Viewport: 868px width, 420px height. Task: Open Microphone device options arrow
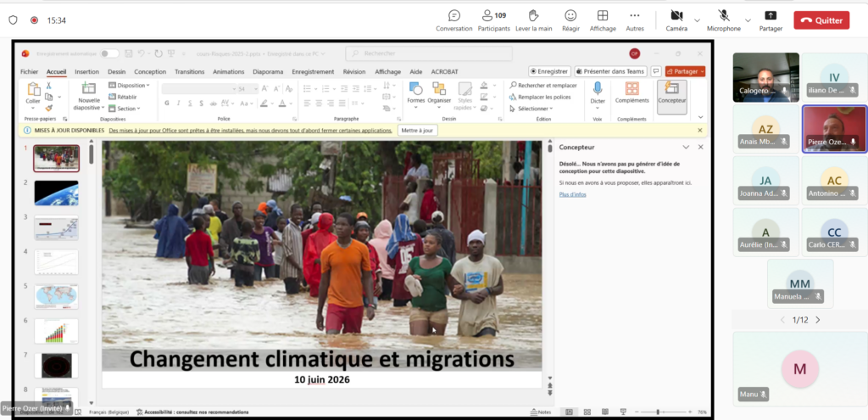(748, 20)
